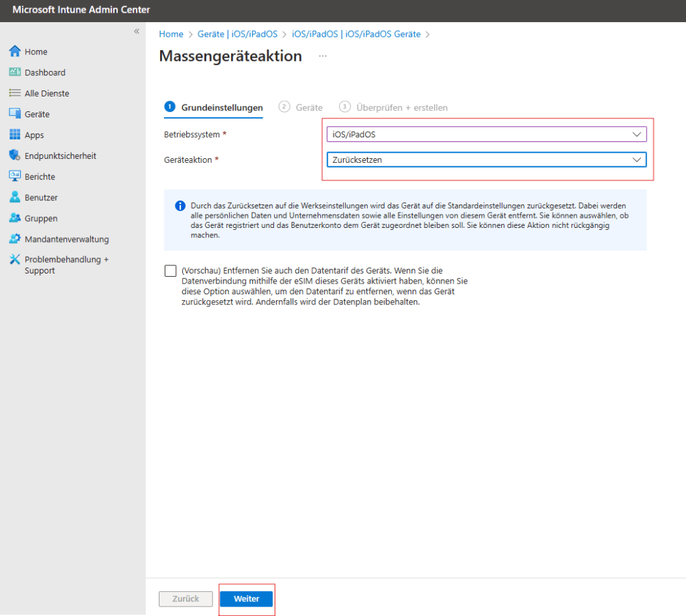The height and width of the screenshot is (616, 686).
Task: Open Problembehandlung + Support in navigation
Action: (x=66, y=265)
